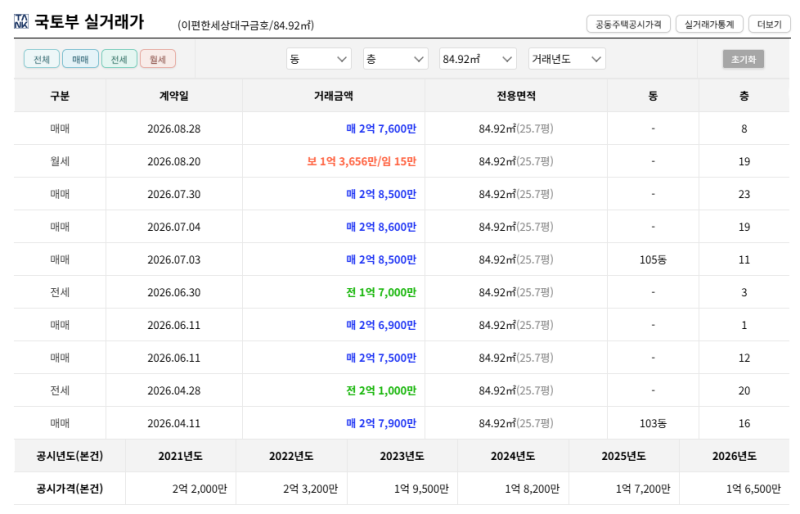Open 실거래가통계 button
The image size is (800, 514).
tap(709, 24)
